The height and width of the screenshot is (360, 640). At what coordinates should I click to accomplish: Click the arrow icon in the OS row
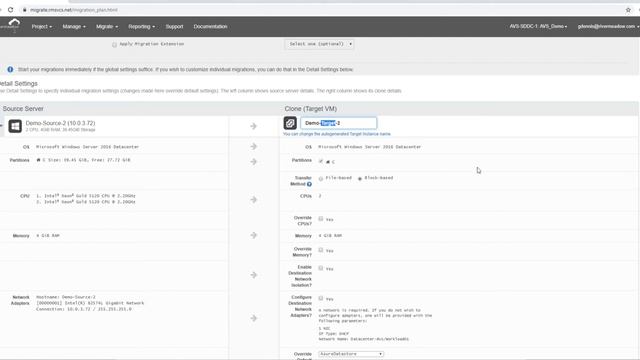tap(253, 146)
